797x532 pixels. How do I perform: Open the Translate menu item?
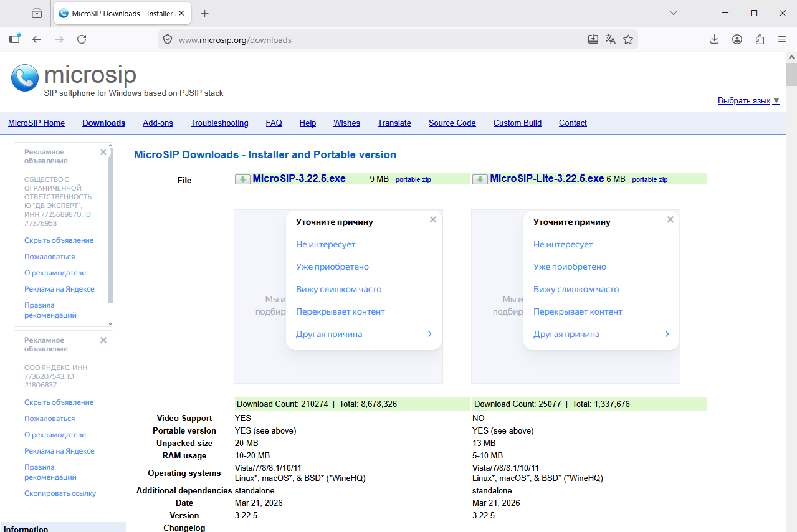click(394, 123)
